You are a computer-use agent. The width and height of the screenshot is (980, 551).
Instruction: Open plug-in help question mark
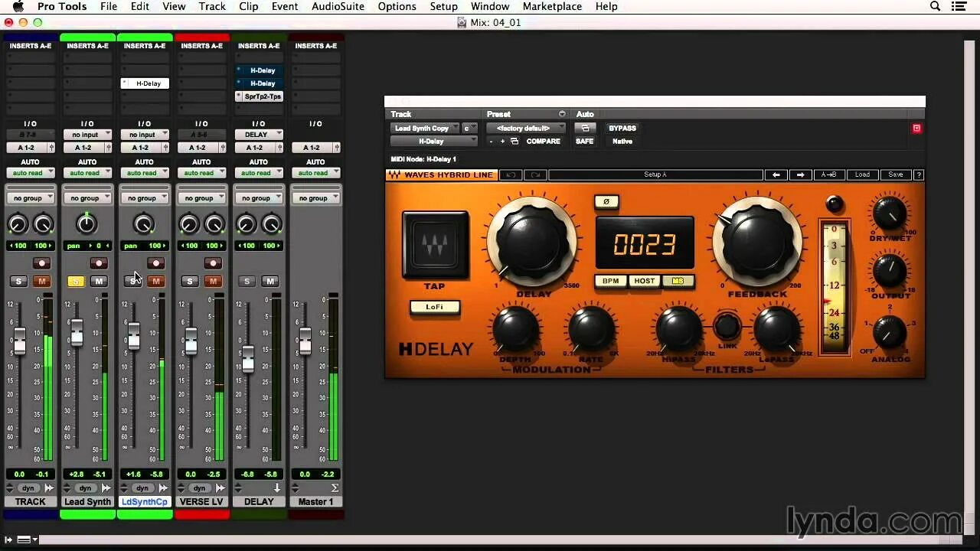pyautogui.click(x=919, y=174)
